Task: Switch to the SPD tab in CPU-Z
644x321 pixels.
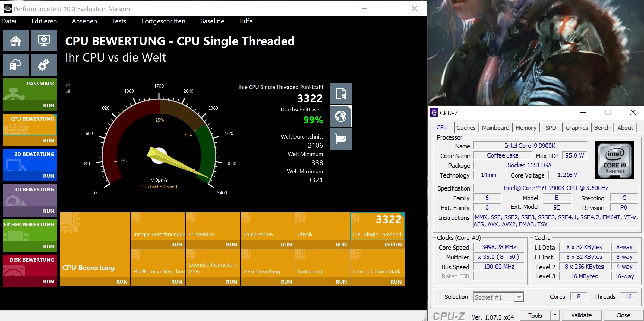Action: click(x=551, y=128)
